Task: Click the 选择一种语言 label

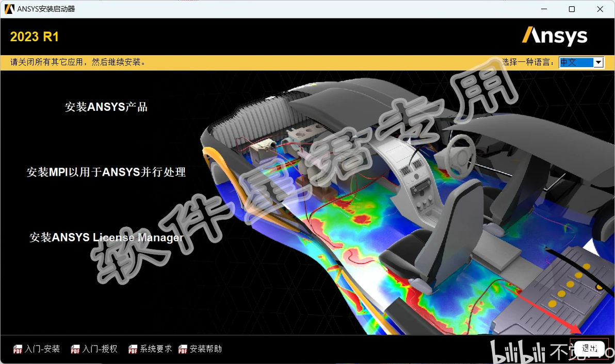Action: click(528, 62)
